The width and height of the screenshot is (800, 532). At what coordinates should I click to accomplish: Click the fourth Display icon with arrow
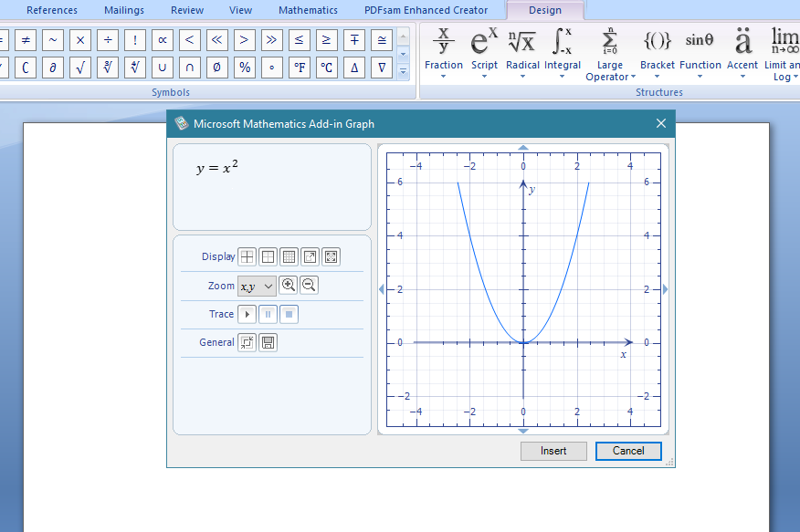[x=310, y=256]
